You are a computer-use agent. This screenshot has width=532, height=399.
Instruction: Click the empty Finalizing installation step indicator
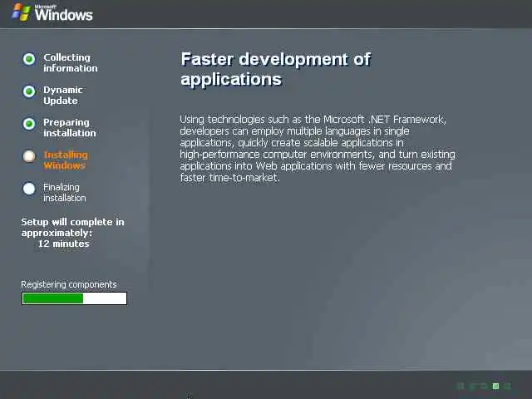point(29,189)
